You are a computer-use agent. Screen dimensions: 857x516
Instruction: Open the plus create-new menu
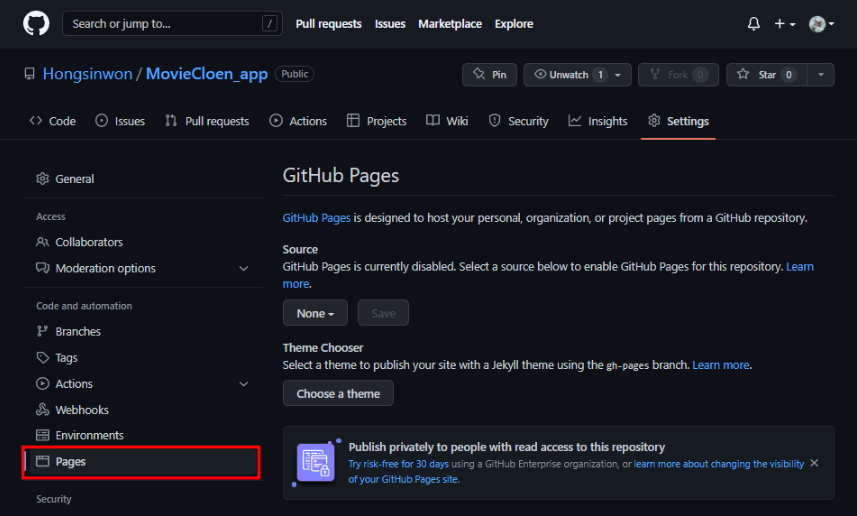[x=785, y=24]
